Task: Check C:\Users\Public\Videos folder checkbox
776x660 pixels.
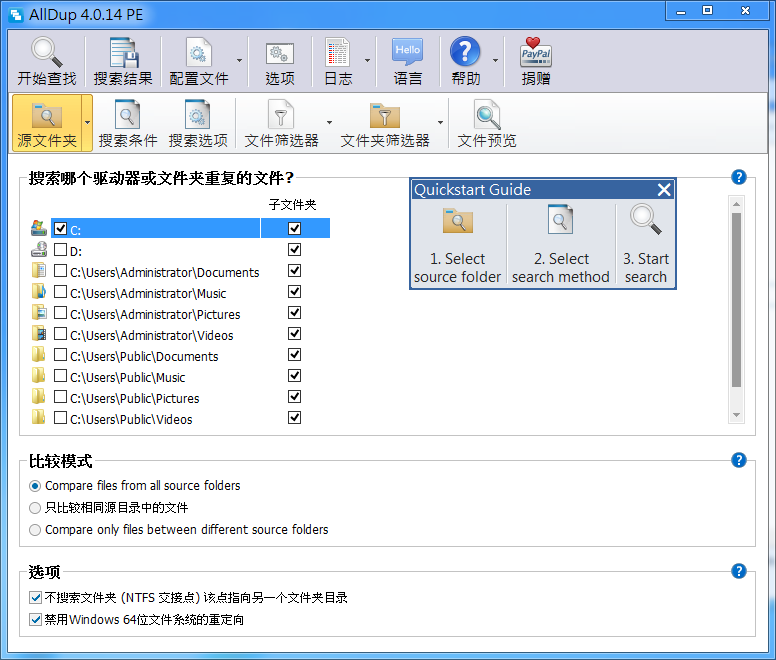Action: (60, 418)
